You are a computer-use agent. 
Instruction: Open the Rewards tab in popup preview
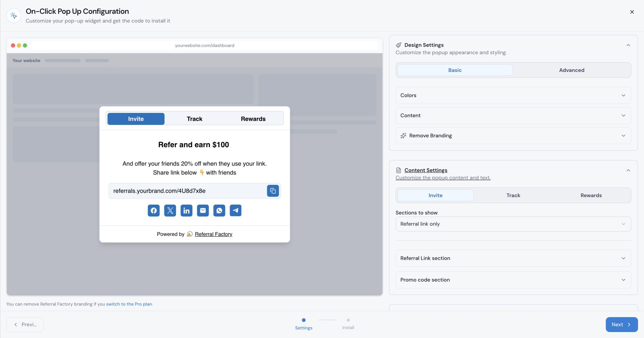(253, 119)
